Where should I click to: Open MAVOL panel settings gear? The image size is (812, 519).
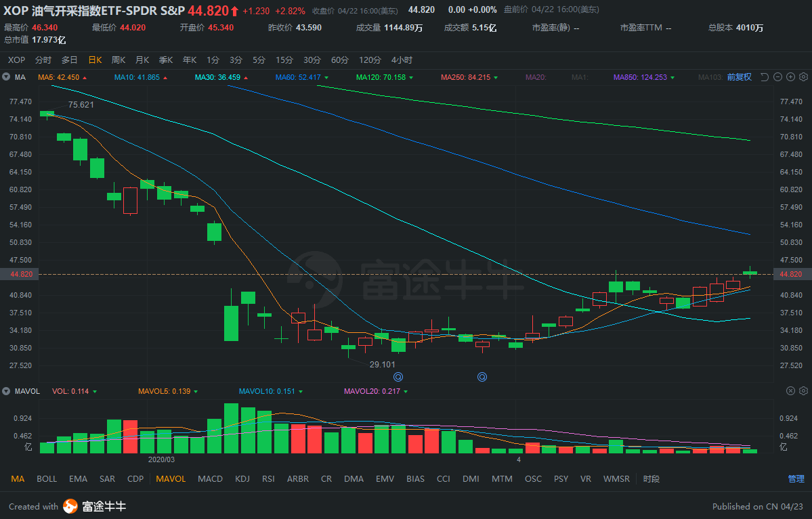click(803, 390)
